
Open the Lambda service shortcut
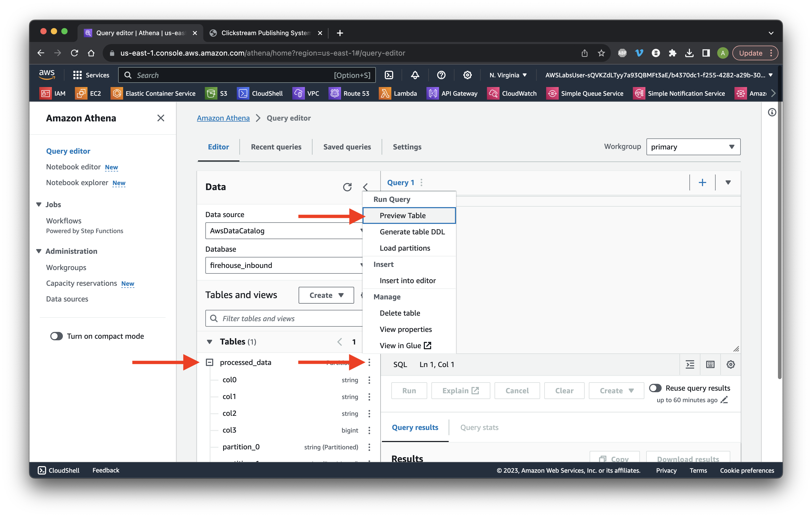tap(398, 94)
